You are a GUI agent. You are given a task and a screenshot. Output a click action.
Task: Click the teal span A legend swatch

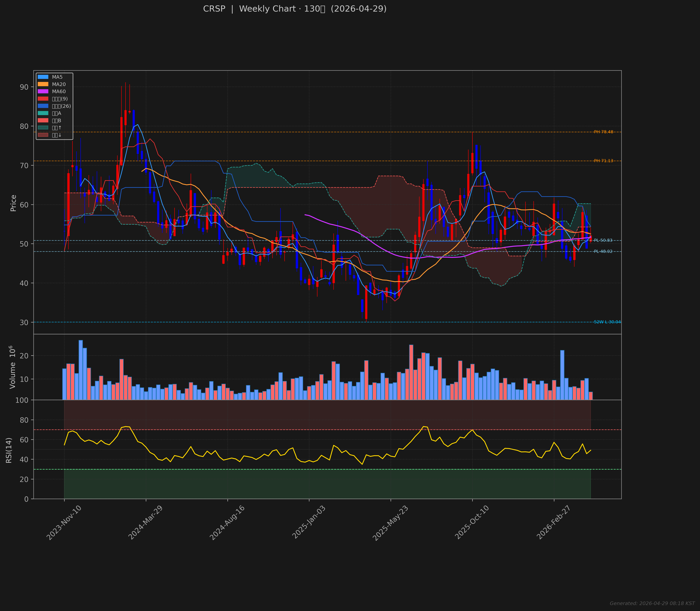[x=43, y=113]
